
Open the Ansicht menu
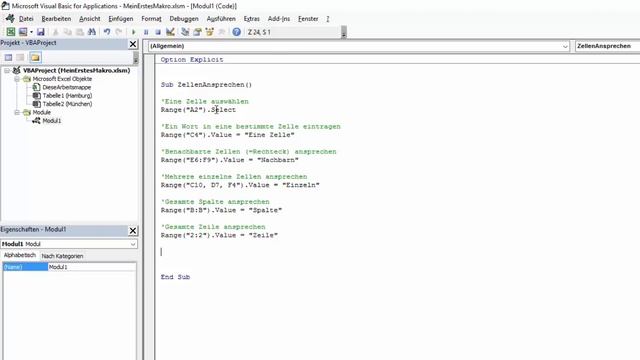tap(90, 19)
